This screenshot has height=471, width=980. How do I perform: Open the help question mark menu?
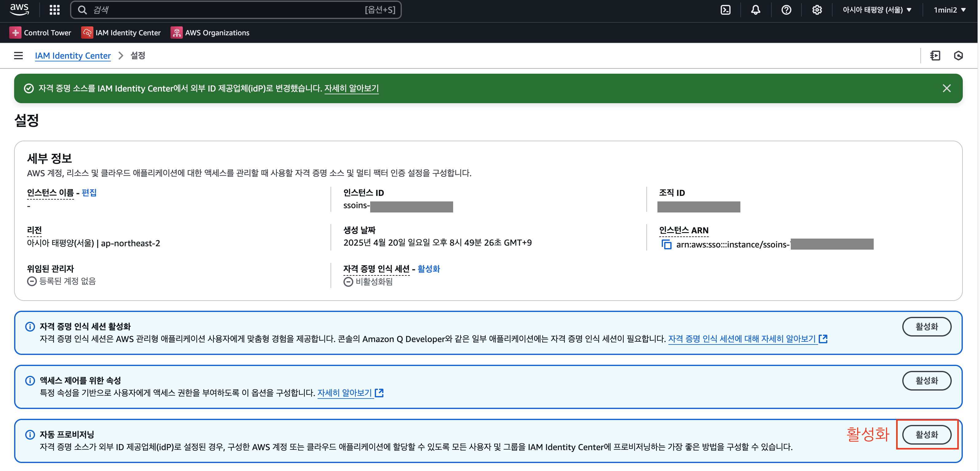pos(786,10)
